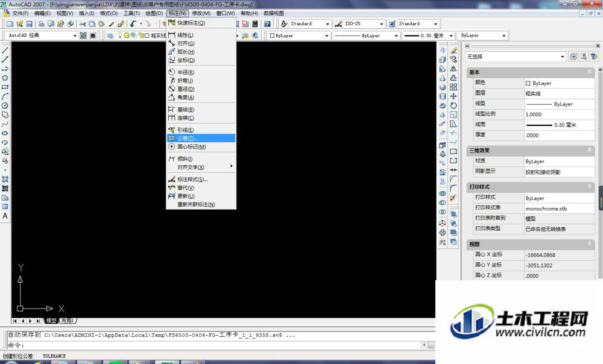Toggle PICKADD icon in properties panel
The image size is (603, 364).
click(x=573, y=57)
